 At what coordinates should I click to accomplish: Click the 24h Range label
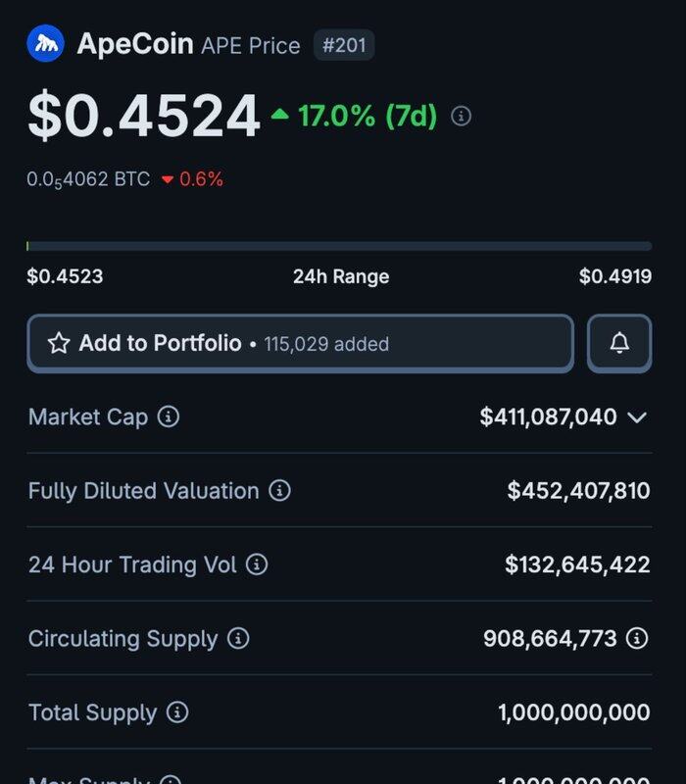pos(341,276)
